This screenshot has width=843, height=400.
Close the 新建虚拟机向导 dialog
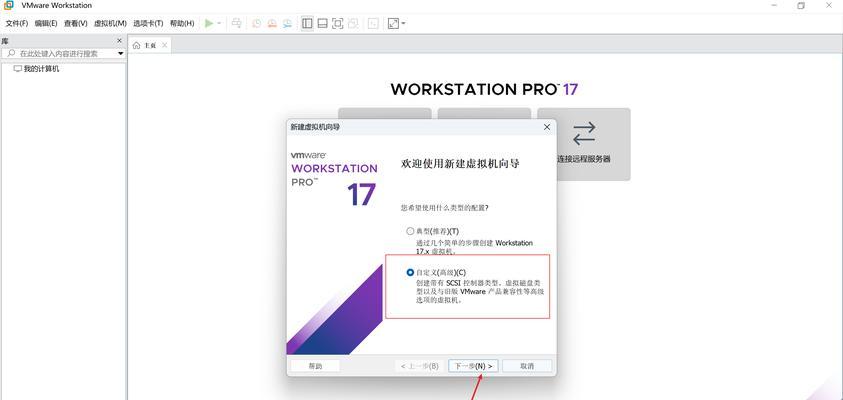point(547,127)
